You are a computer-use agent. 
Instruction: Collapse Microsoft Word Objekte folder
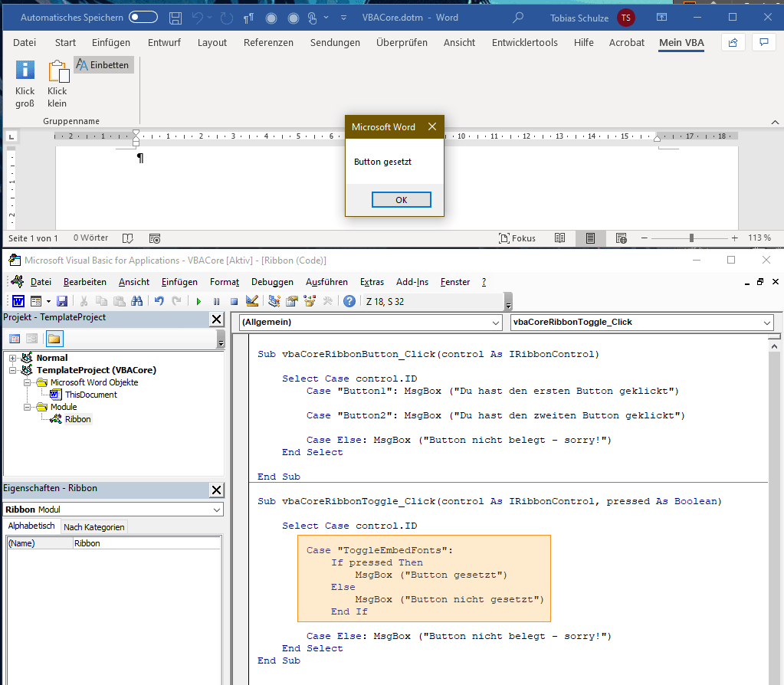[28, 382]
